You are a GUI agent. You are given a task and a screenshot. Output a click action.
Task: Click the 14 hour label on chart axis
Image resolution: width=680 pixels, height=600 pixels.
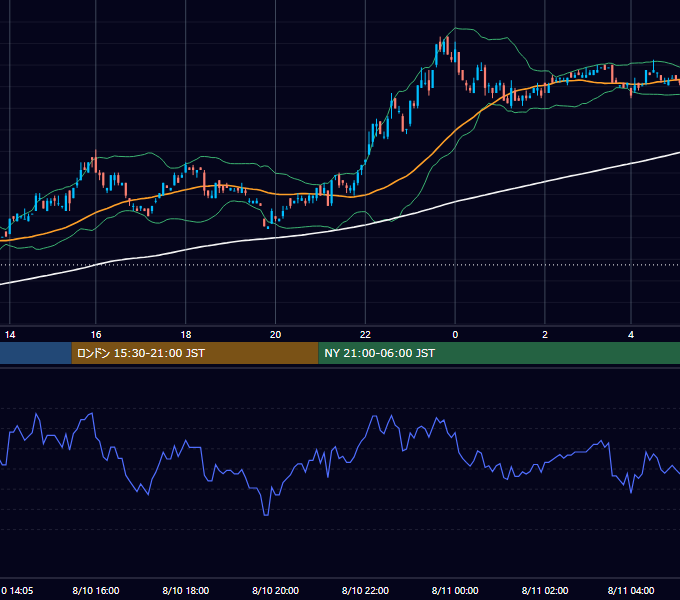(10, 335)
